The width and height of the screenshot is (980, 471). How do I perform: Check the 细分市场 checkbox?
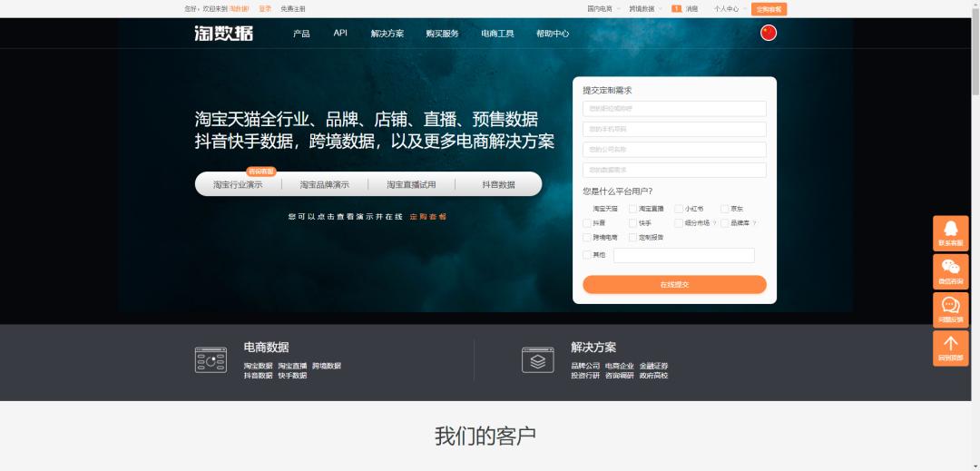(679, 223)
